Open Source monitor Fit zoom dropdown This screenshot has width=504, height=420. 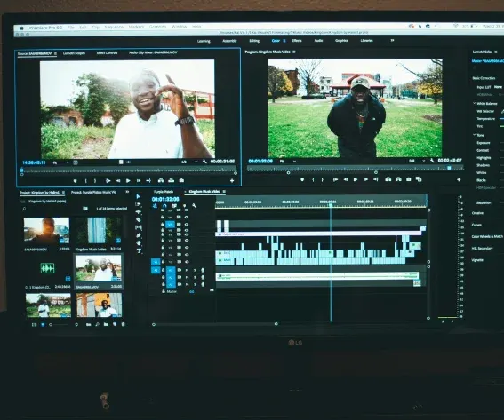[61, 162]
